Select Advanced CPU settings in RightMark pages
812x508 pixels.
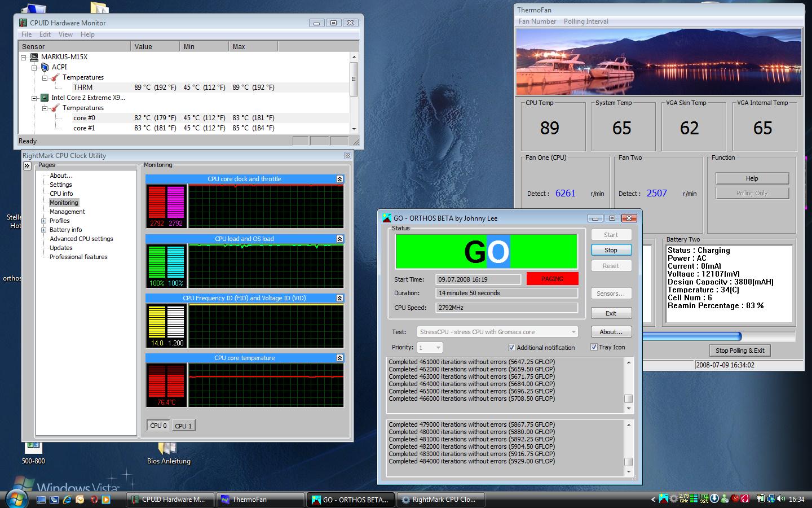(81, 239)
